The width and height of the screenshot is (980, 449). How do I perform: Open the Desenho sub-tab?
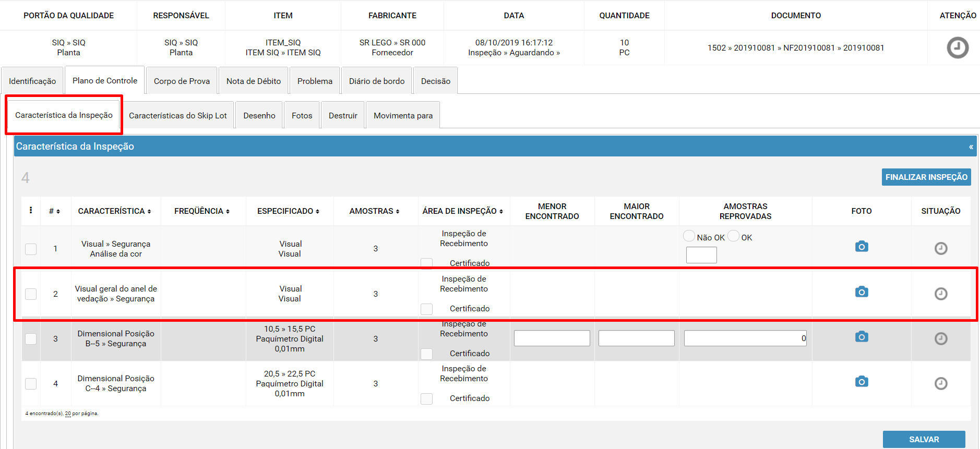[x=259, y=115]
